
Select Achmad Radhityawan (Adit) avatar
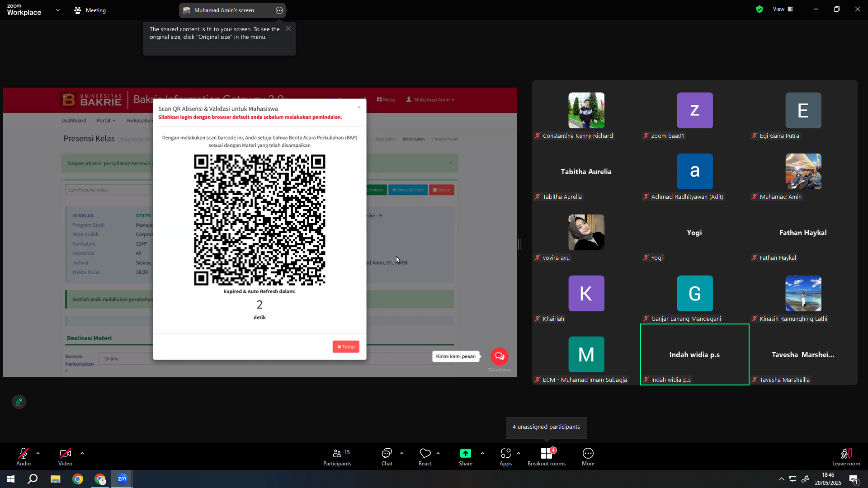(x=695, y=172)
